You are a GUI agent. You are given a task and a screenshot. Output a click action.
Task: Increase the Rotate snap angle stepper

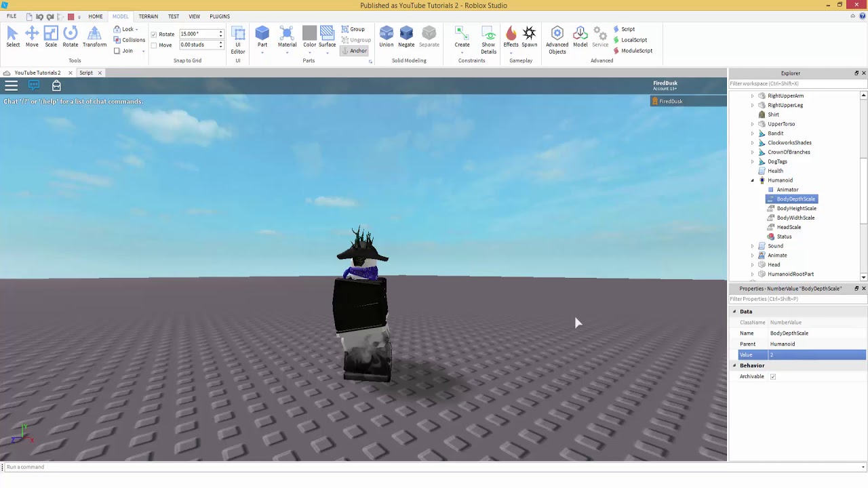(x=220, y=32)
